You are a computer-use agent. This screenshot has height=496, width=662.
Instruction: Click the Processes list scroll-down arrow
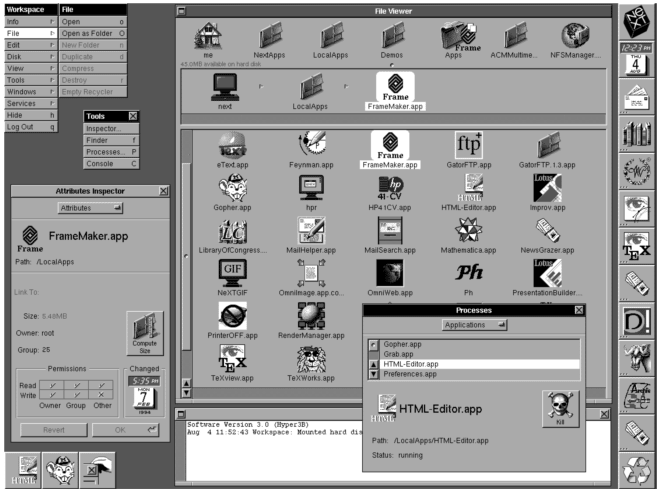click(375, 373)
